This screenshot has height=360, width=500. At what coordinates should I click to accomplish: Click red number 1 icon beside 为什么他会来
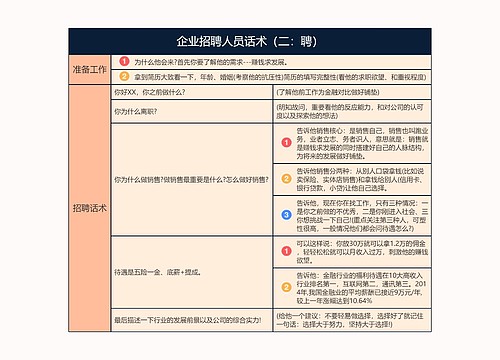pyautogui.click(x=124, y=62)
